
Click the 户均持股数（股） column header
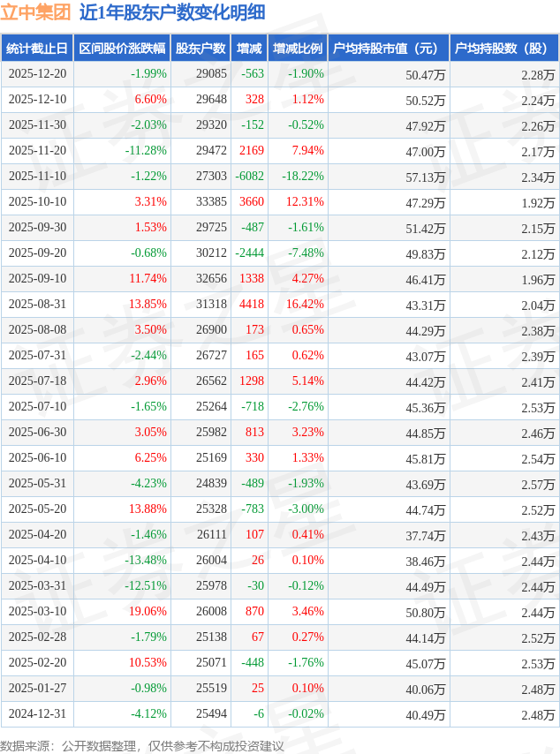[503, 49]
